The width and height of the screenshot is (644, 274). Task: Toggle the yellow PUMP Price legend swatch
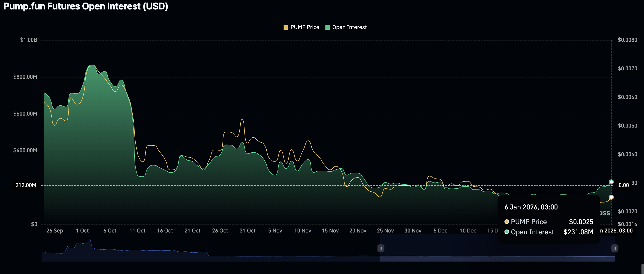pyautogui.click(x=286, y=27)
